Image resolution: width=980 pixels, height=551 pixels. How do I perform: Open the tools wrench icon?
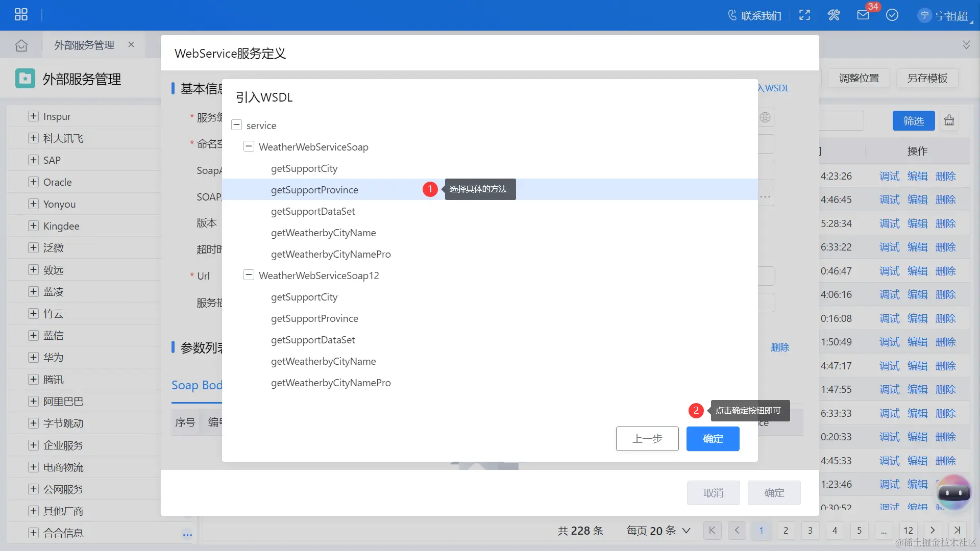pyautogui.click(x=834, y=15)
